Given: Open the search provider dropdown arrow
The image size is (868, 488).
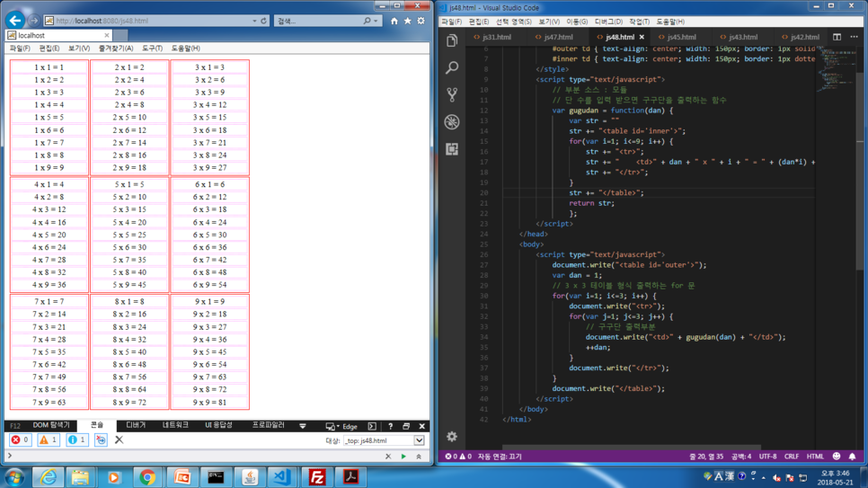Looking at the screenshot, I should pyautogui.click(x=376, y=21).
